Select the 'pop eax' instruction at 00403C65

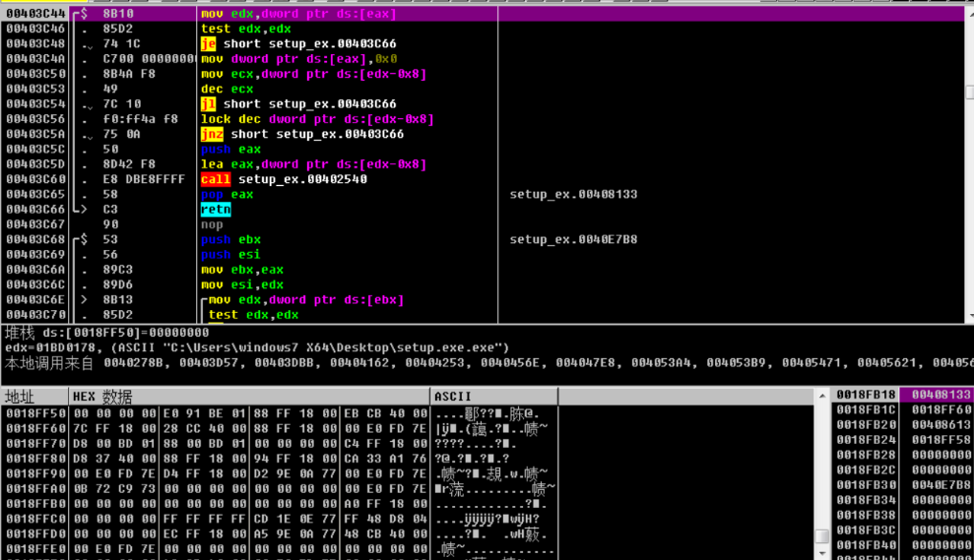pos(227,194)
